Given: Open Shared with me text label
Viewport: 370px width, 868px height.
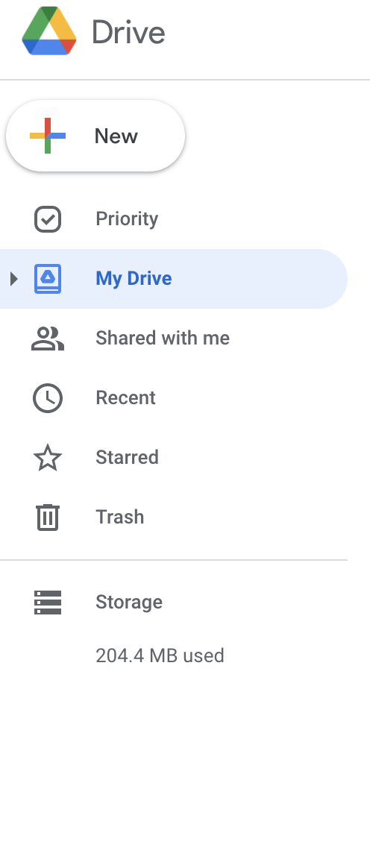Looking at the screenshot, I should pyautogui.click(x=163, y=339).
